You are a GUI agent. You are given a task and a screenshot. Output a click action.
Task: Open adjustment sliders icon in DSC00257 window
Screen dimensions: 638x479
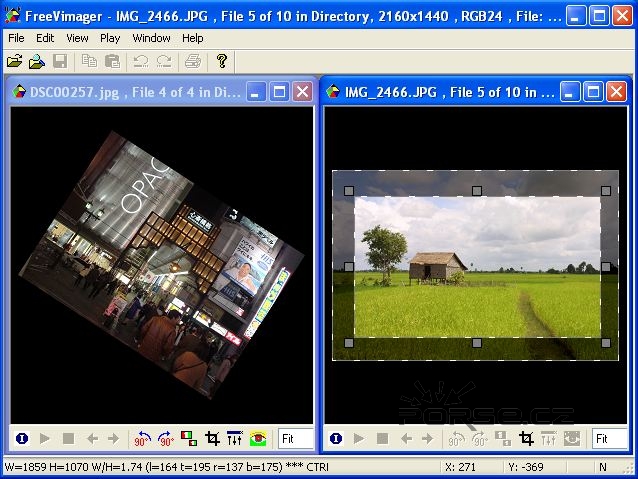tap(235, 438)
